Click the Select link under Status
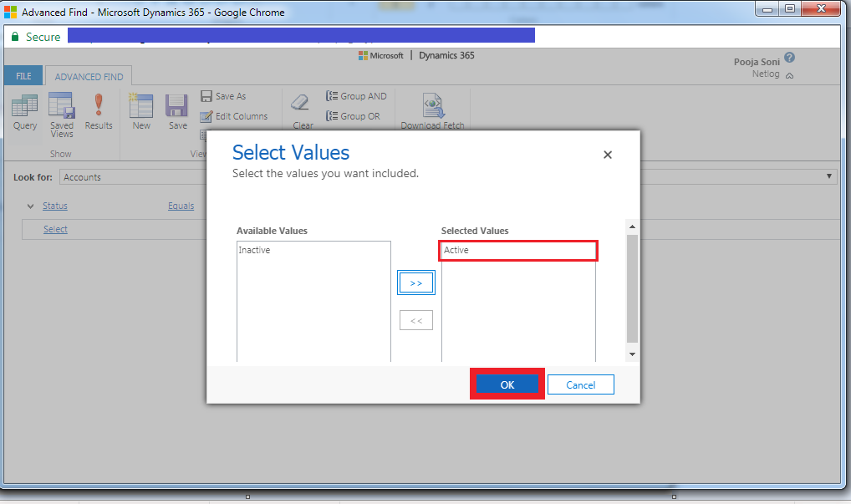 point(55,229)
